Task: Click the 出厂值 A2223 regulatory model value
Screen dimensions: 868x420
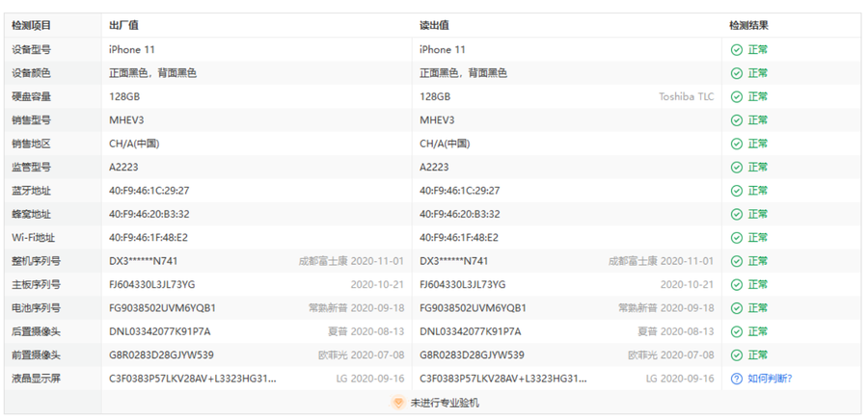Action: [x=123, y=167]
